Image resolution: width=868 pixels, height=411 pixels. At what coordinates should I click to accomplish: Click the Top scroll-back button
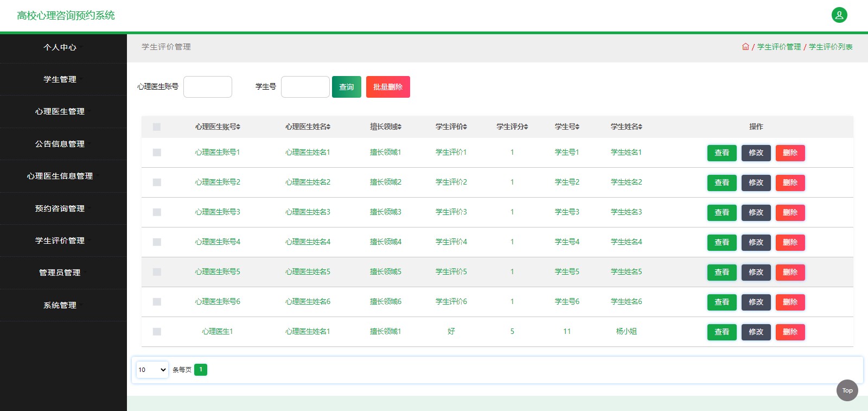[x=847, y=390]
